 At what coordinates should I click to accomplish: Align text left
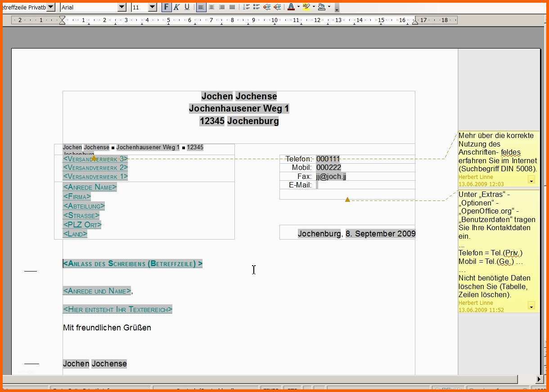(x=201, y=7)
